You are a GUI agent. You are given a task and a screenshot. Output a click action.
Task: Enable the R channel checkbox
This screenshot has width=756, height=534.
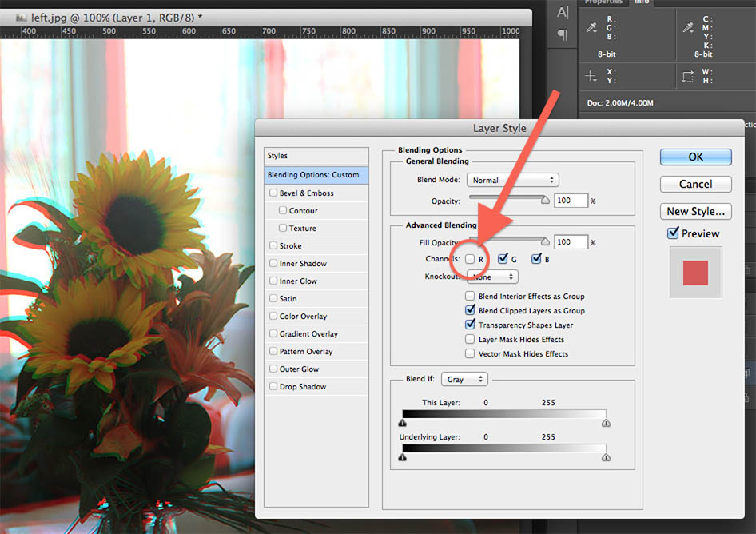click(470, 259)
